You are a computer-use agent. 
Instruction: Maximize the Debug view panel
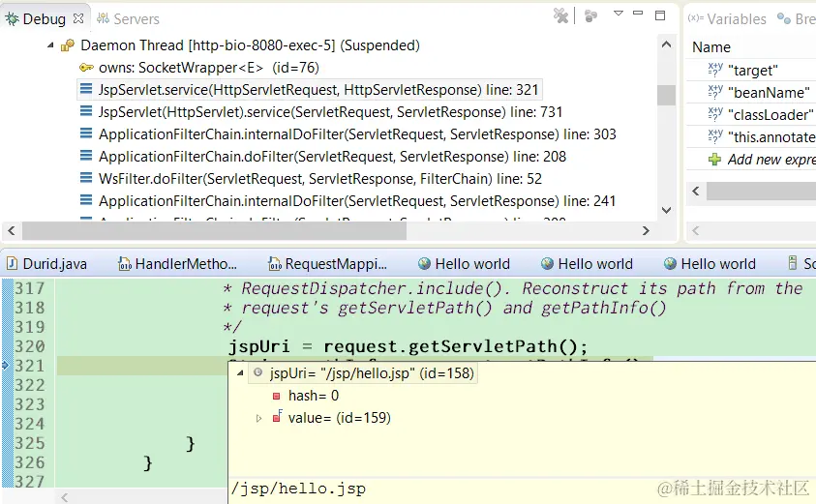point(660,15)
